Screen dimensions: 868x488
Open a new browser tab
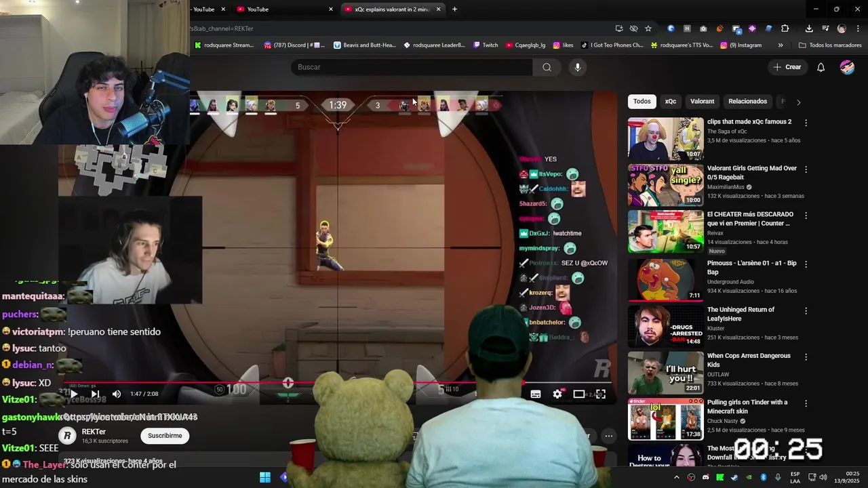[x=454, y=9]
